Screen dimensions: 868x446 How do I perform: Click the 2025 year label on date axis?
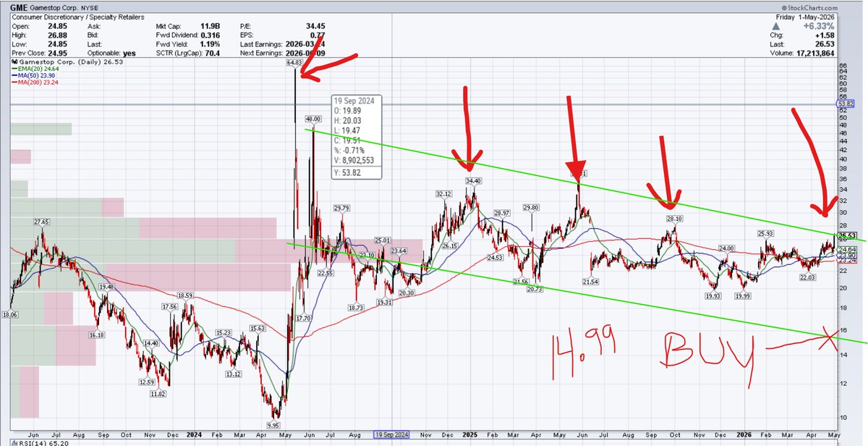pyautogui.click(x=469, y=434)
